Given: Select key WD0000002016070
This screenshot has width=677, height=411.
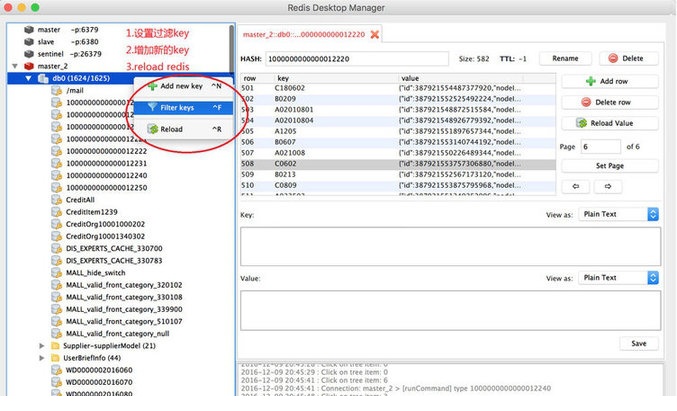Looking at the screenshot, I should coord(99,382).
